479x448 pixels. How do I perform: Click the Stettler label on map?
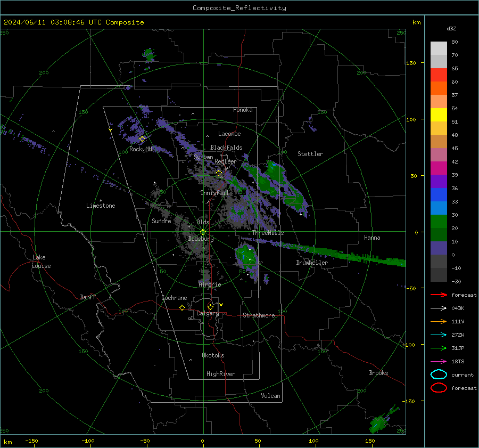tap(310, 154)
